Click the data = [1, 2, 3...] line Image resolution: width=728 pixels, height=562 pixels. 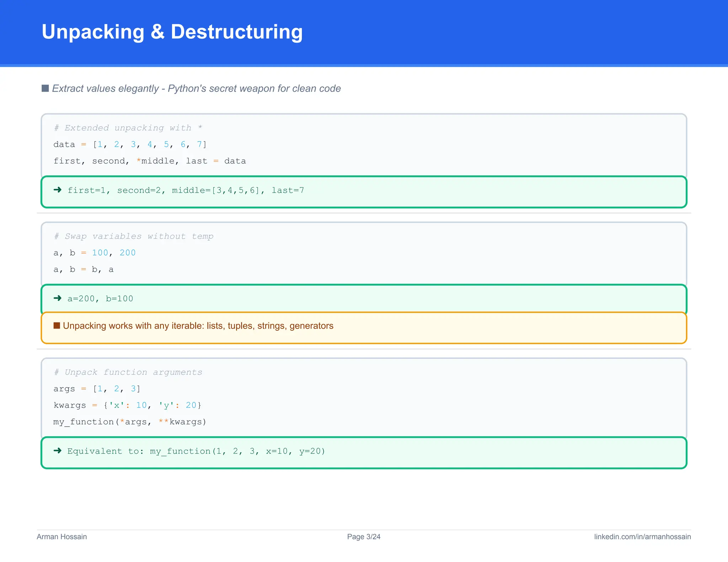tap(130, 144)
